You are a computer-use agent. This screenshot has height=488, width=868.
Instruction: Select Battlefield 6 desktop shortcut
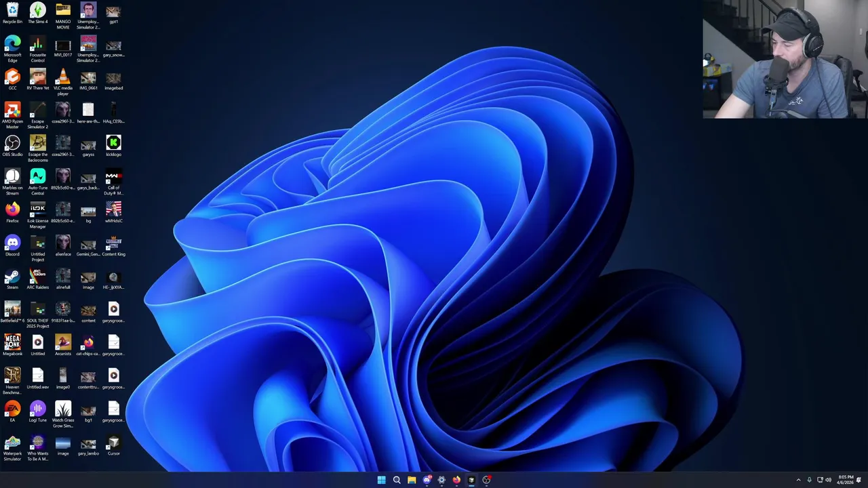click(x=12, y=312)
